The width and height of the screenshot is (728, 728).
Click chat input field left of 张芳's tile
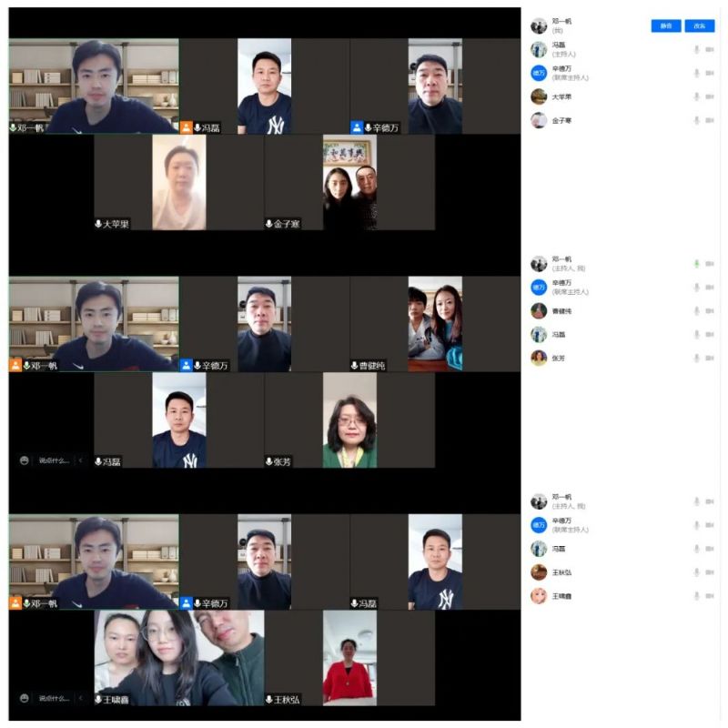coord(53,461)
